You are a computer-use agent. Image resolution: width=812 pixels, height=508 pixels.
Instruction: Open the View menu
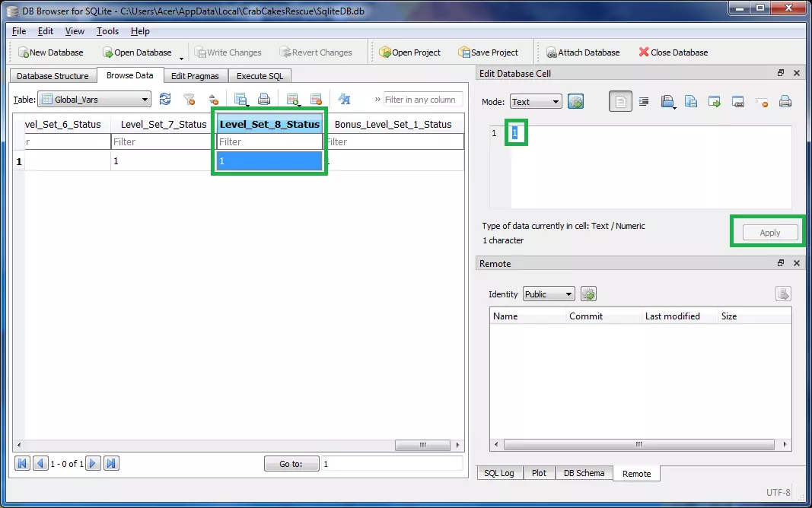[75, 31]
